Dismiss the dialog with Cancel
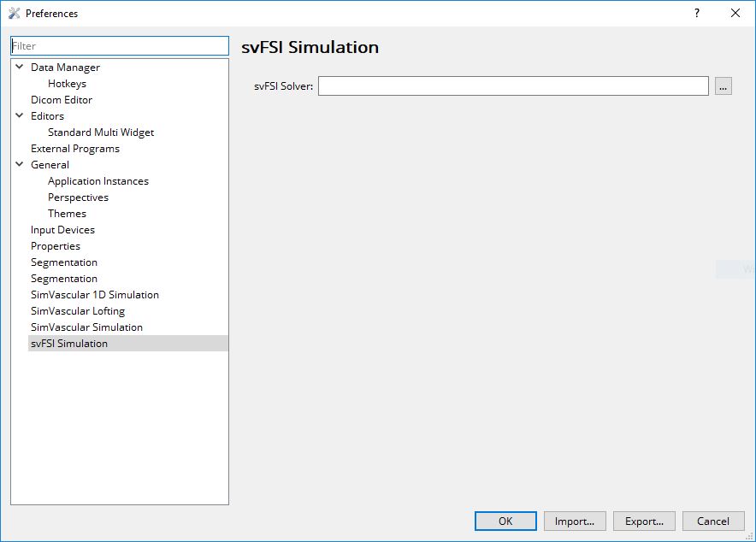Screen dimensions: 756x542 coord(713,521)
